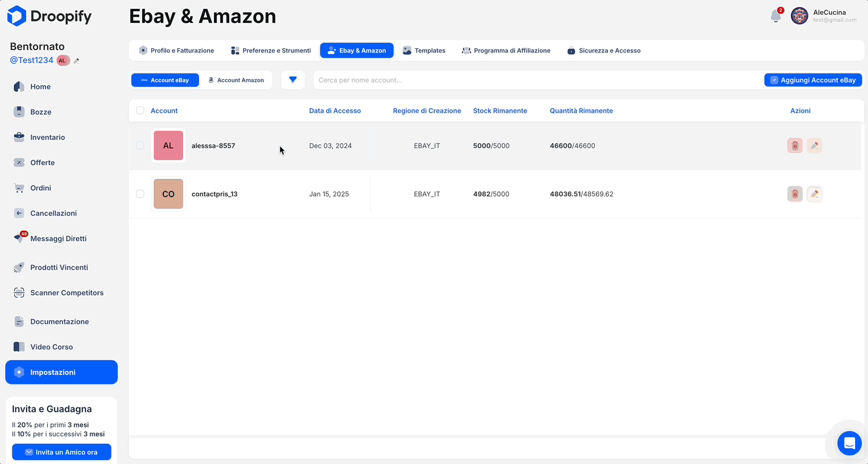
Task: Click the 46600/46600 quantity value
Action: point(572,145)
